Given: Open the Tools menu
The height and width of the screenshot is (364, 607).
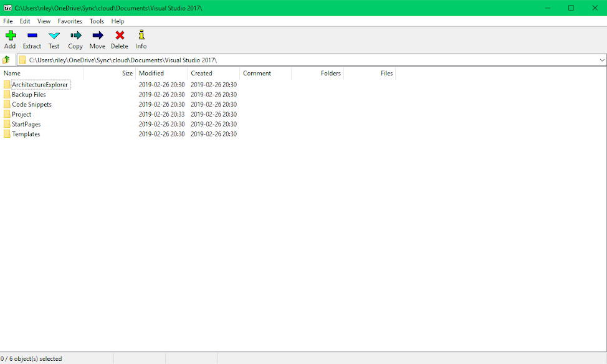Looking at the screenshot, I should tap(97, 21).
